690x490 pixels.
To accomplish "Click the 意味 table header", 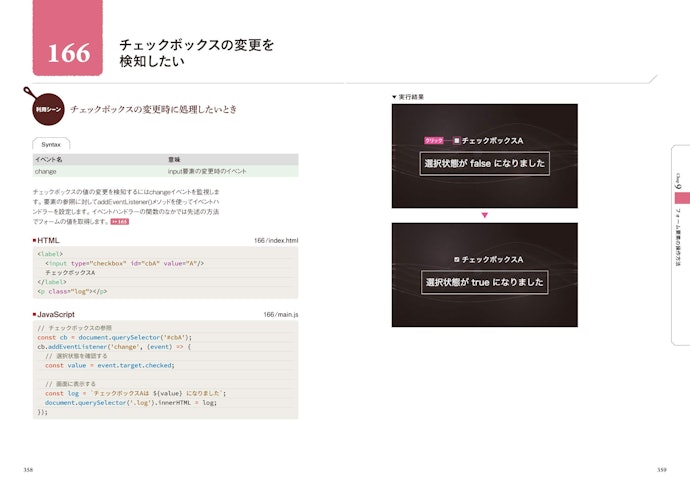I will click(x=174, y=159).
